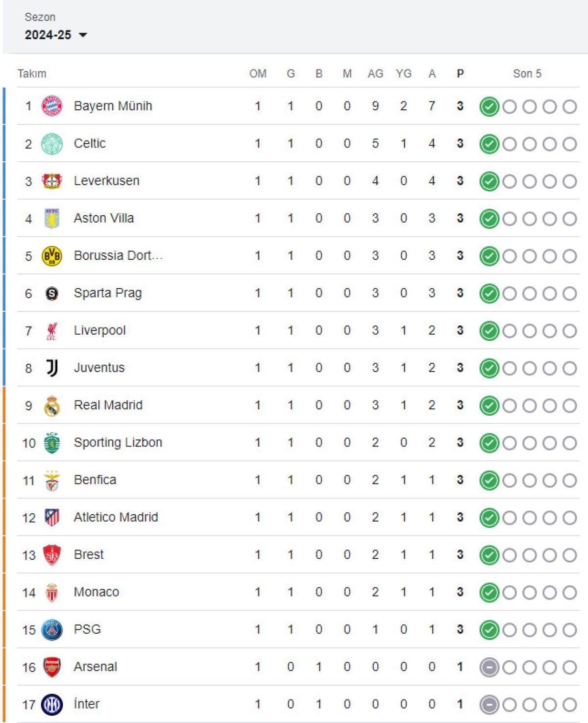This screenshot has width=588, height=723.
Task: Open the Aston Villa team link
Action: click(x=104, y=218)
